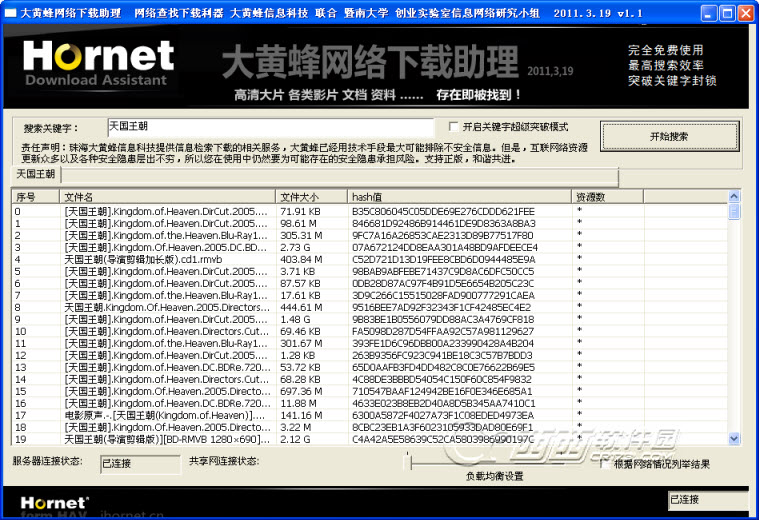Click the server status 已连接 field
Viewport: 759px width, 520px height.
(140, 464)
